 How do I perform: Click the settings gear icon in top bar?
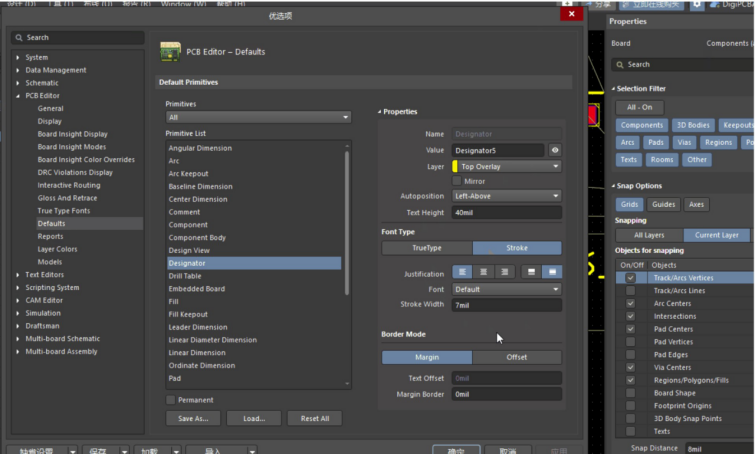697,4
